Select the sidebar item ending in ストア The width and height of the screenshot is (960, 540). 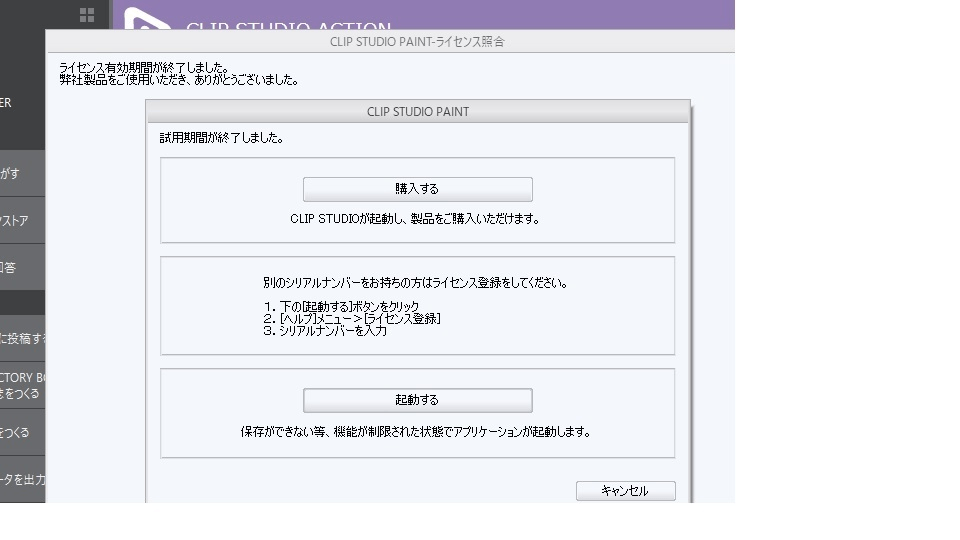(22, 220)
